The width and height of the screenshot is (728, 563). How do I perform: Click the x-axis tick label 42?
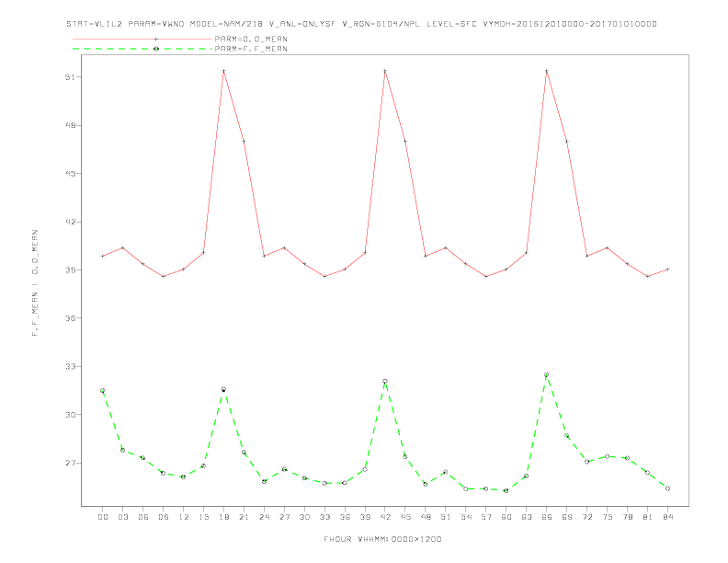[x=385, y=517]
